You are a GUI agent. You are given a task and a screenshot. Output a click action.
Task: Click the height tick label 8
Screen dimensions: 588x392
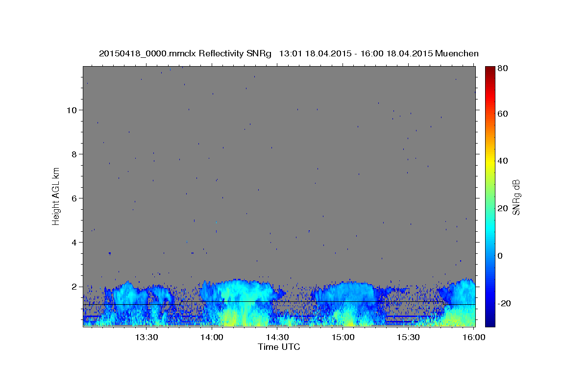74,154
